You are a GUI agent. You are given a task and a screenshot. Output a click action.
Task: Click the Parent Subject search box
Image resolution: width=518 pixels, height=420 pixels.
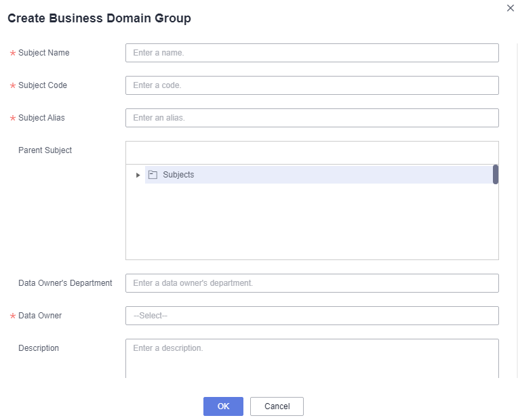pos(312,152)
